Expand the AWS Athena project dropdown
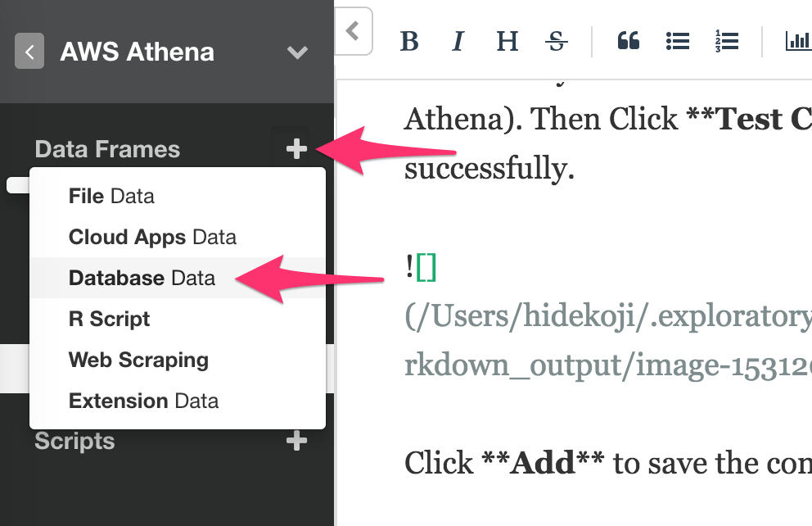 297,52
